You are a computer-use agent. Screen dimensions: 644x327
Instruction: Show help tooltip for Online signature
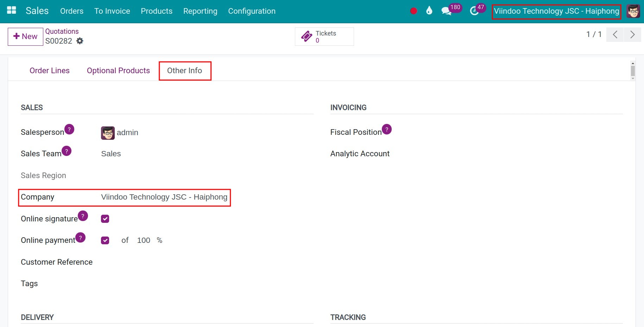pos(83,216)
